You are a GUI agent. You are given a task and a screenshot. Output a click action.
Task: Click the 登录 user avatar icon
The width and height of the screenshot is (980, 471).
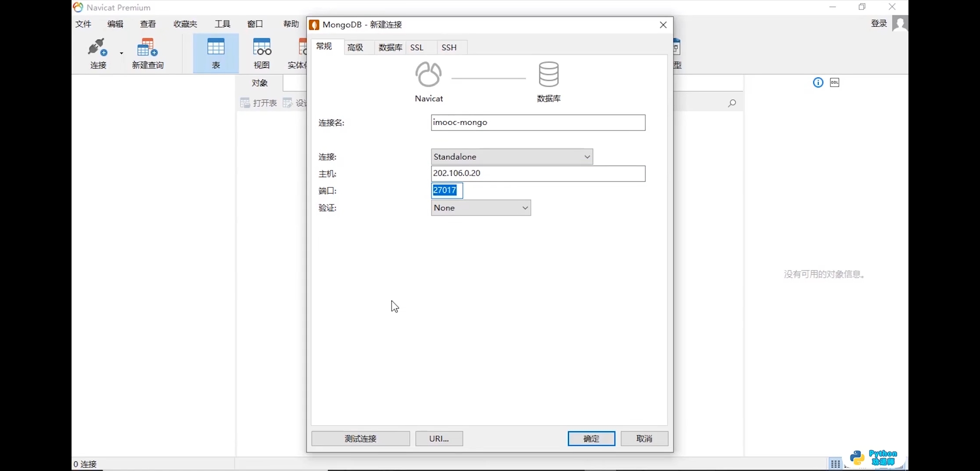(x=900, y=23)
